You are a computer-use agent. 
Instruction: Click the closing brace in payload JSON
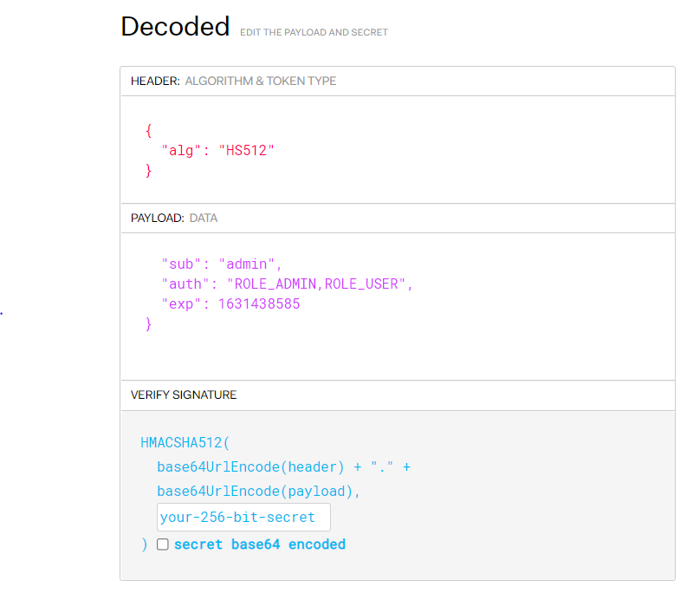[149, 323]
